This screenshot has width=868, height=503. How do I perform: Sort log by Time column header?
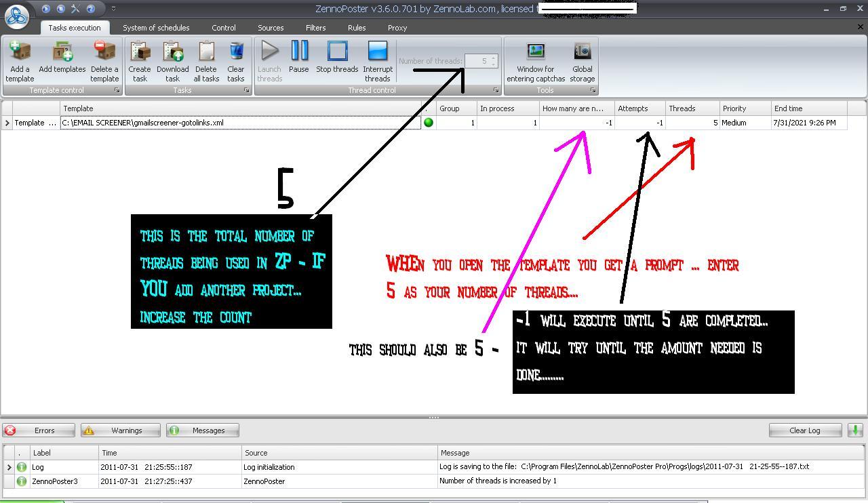(x=170, y=453)
